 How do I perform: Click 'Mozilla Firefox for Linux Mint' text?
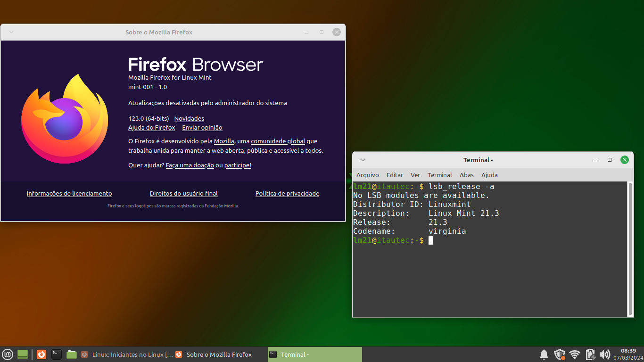[x=170, y=78]
